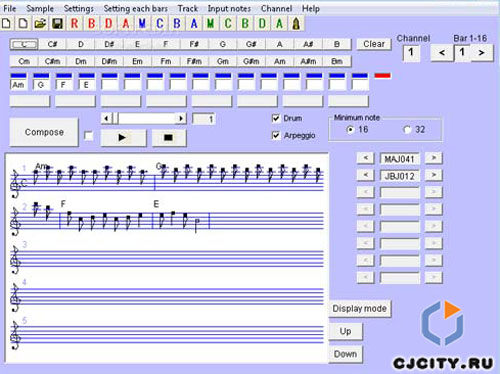
Task: Toggle the Arpeggio checkbox
Action: coord(276,135)
